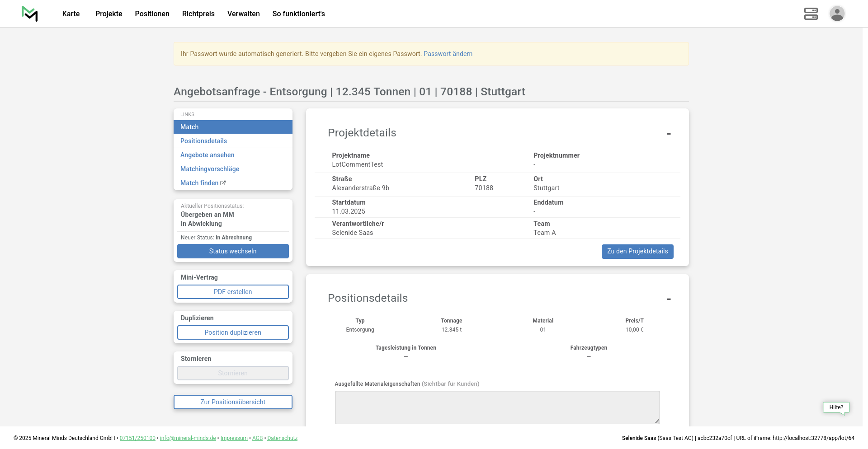Click the external link icon beside Match finden
This screenshot has height=449, width=868.
(223, 183)
